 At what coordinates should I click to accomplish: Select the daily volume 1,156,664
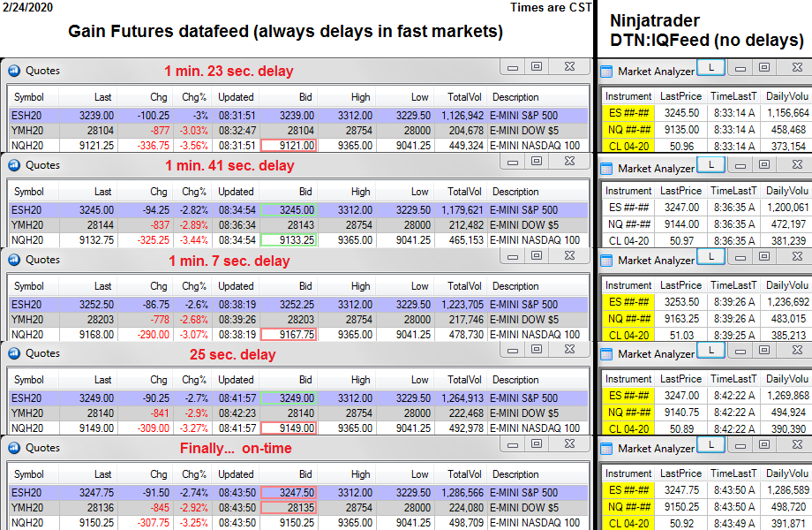pos(787,113)
